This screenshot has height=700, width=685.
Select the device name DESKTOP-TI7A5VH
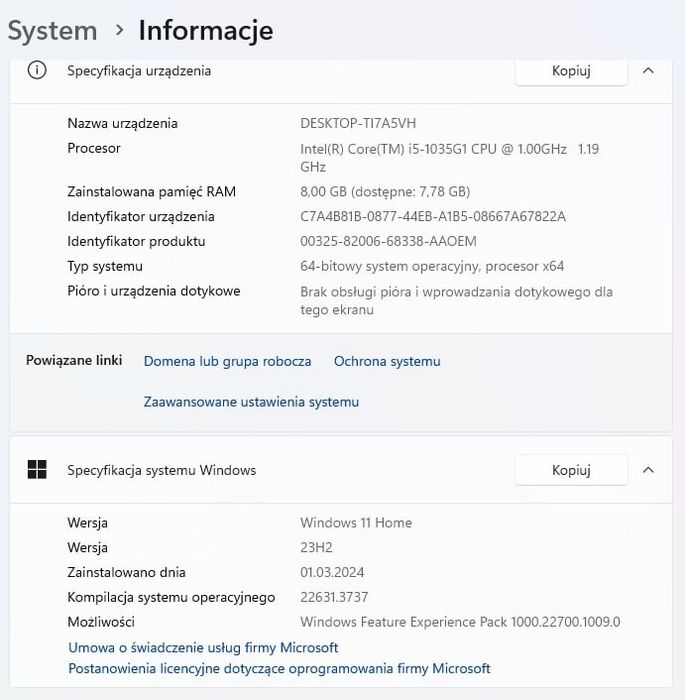[x=358, y=123]
